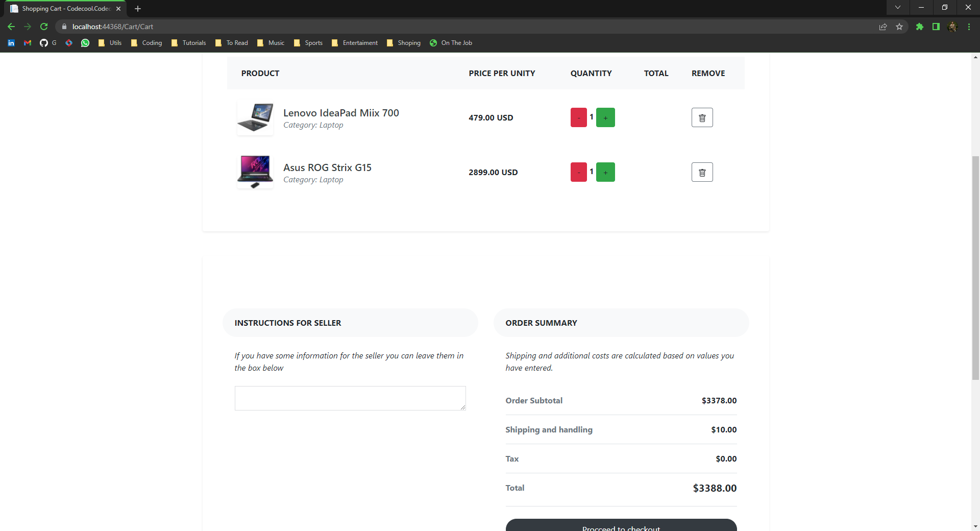Remove Asus ROG Strix G15 via trash icon
980x531 pixels.
point(702,172)
